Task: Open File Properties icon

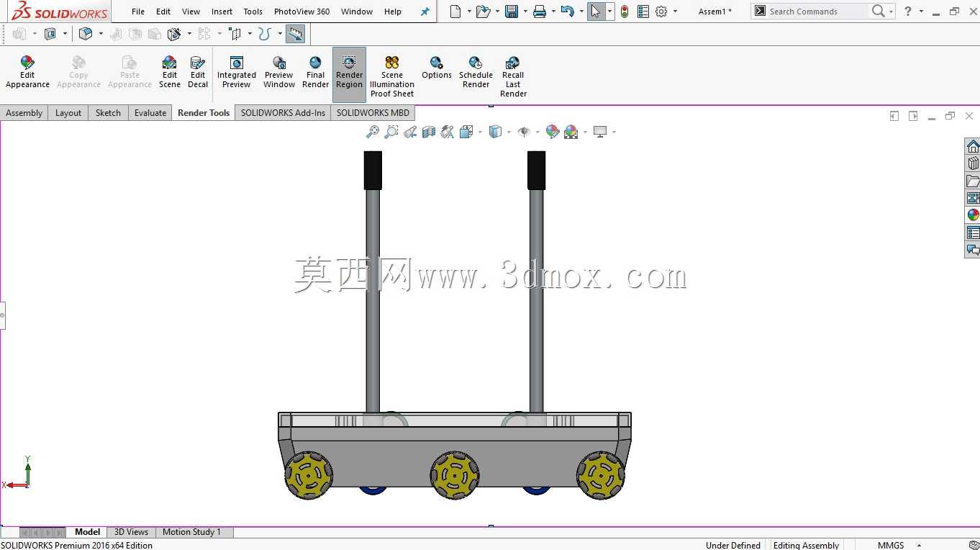Action: (643, 12)
